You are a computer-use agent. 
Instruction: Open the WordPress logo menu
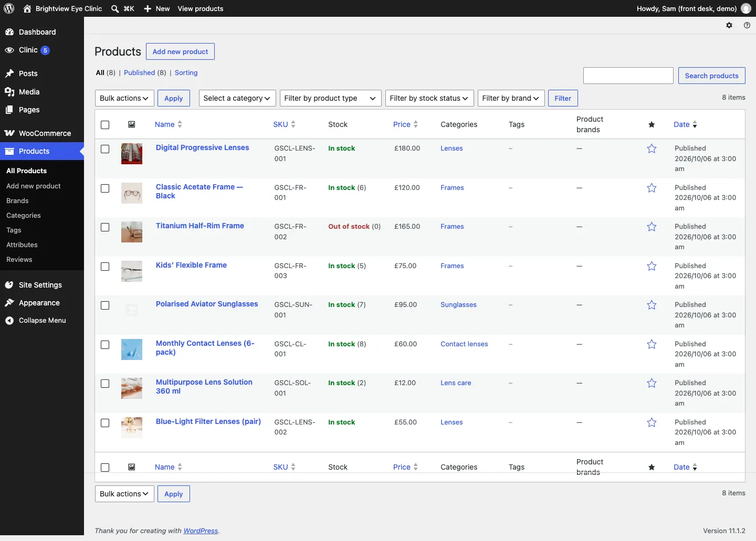click(x=9, y=8)
